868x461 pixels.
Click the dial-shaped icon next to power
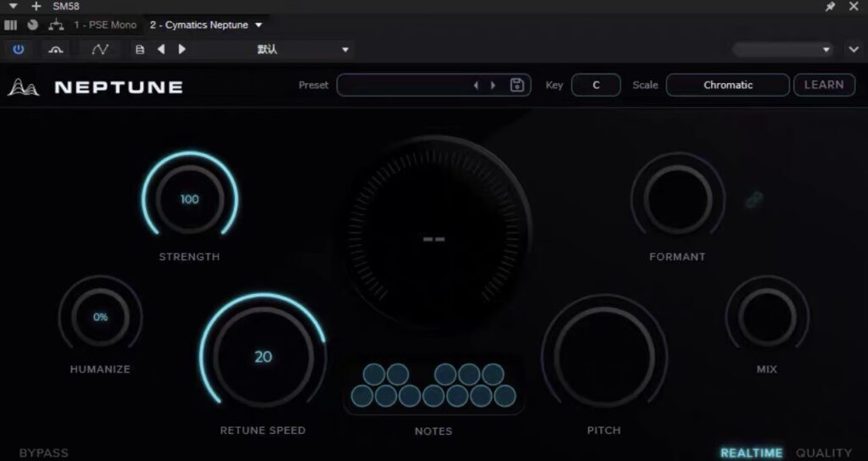pyautogui.click(x=55, y=50)
